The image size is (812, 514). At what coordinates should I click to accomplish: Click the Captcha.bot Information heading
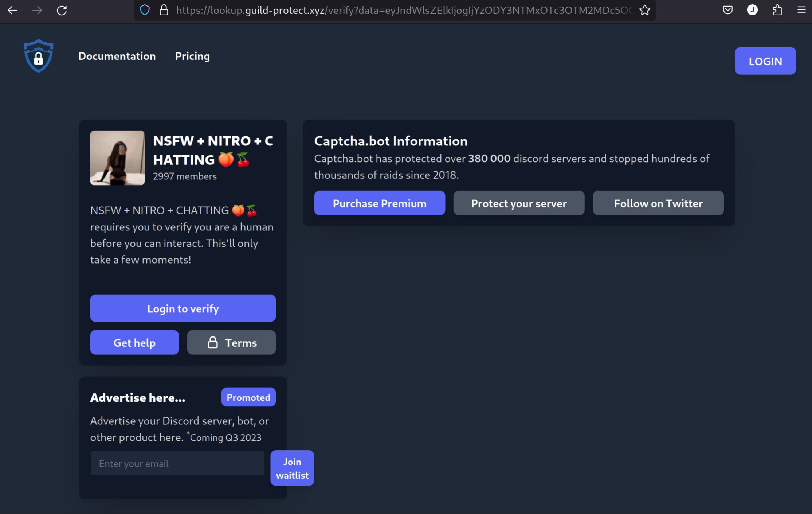pyautogui.click(x=391, y=141)
